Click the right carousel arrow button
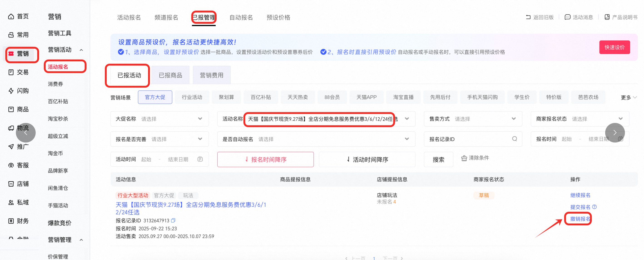Viewport: 644px width, 260px height. click(x=615, y=133)
